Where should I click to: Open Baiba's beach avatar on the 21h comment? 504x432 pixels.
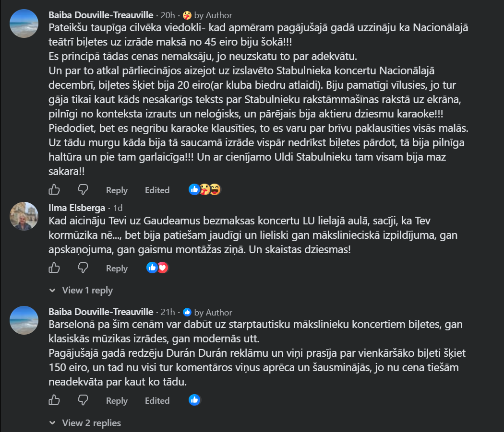24,320
